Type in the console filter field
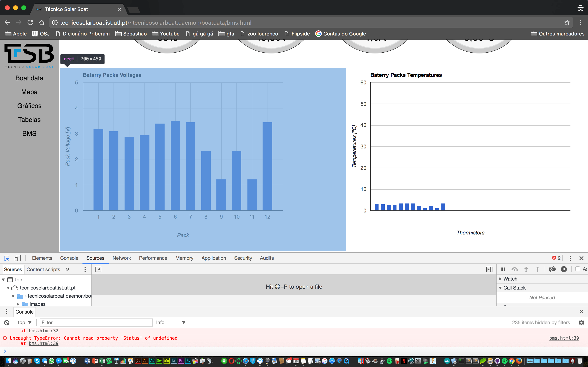Screen dimensions: 588x367 (x=96, y=322)
